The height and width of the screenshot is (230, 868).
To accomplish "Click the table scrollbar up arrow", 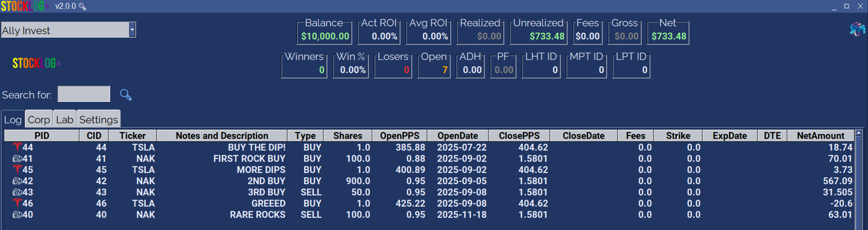I will (858, 133).
